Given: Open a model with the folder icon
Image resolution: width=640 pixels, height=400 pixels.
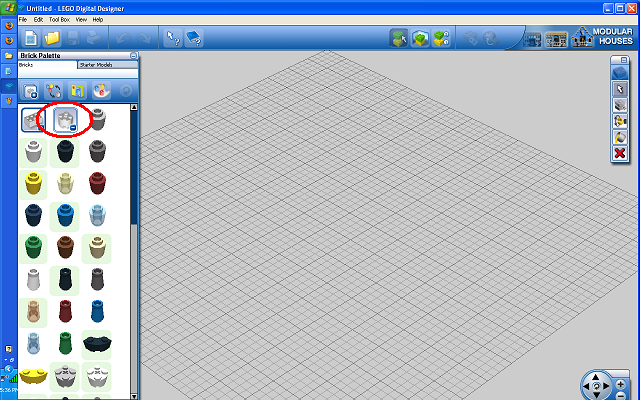Looking at the screenshot, I should tap(52, 39).
